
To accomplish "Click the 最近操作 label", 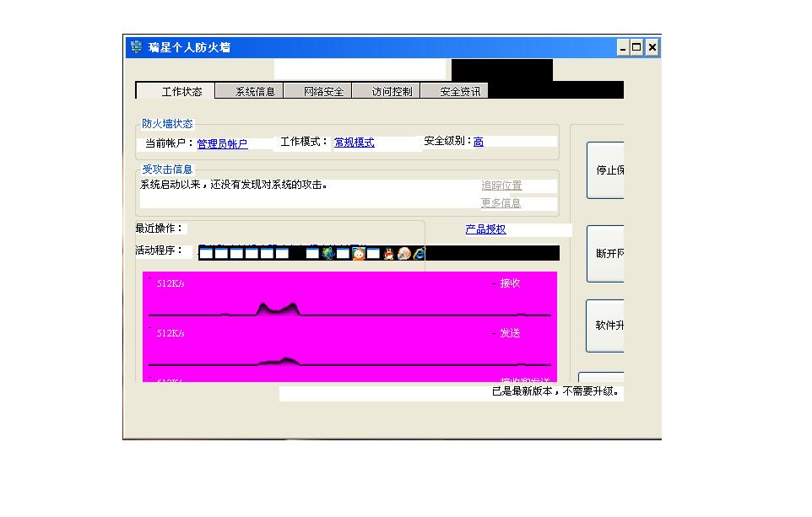I will (159, 229).
